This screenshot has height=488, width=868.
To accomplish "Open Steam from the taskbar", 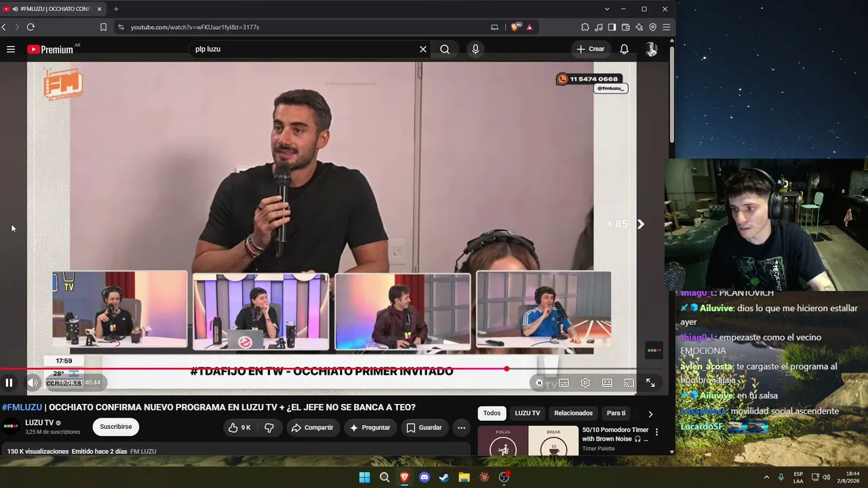I will [444, 477].
